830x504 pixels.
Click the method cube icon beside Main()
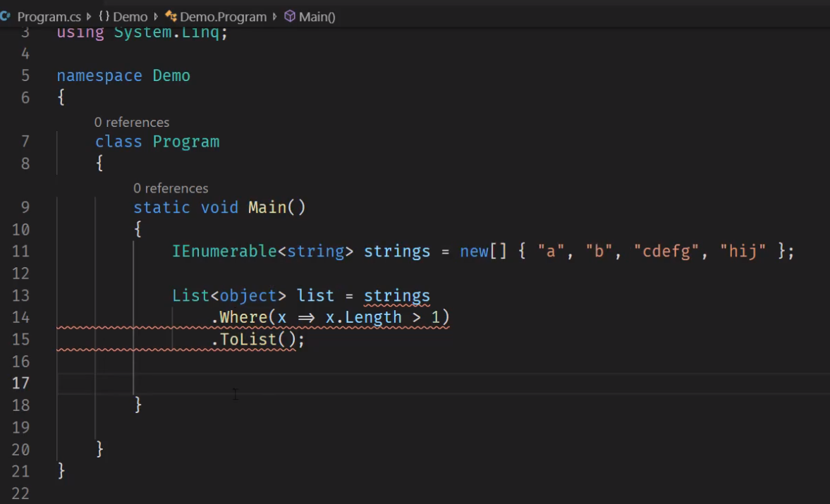click(x=289, y=16)
